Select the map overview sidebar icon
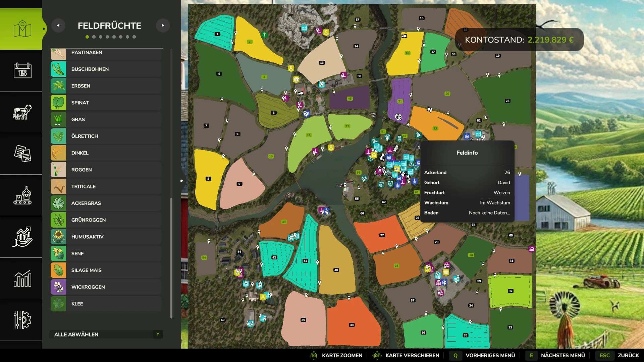This screenshot has width=644, height=362. tap(22, 29)
